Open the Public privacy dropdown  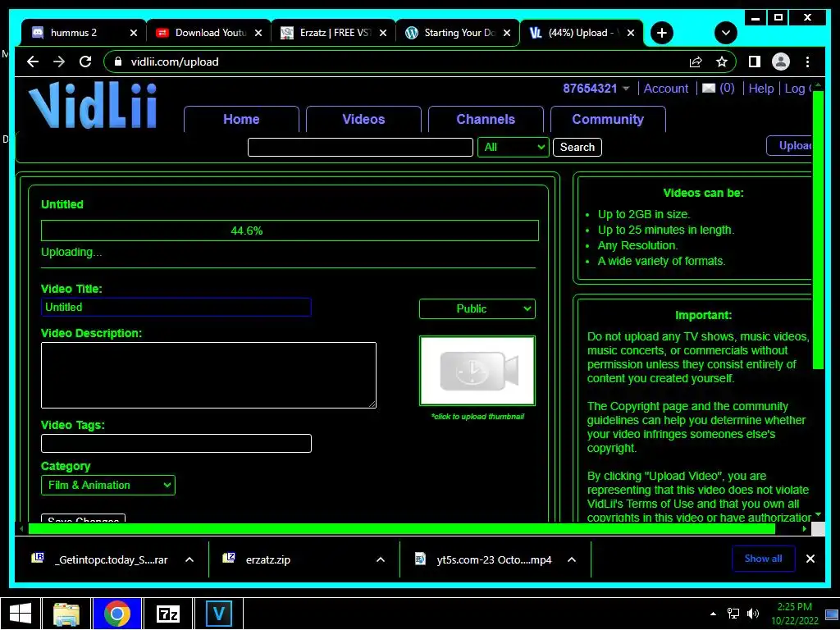(477, 308)
